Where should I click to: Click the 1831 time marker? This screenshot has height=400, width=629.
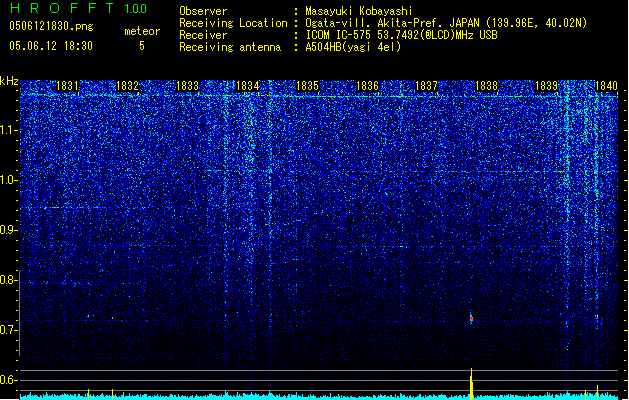(x=67, y=86)
